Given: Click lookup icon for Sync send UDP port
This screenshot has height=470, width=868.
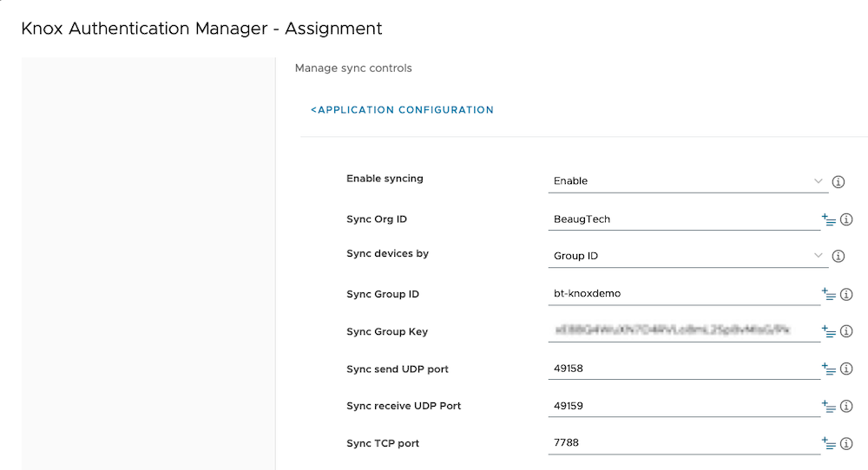Looking at the screenshot, I should [828, 369].
